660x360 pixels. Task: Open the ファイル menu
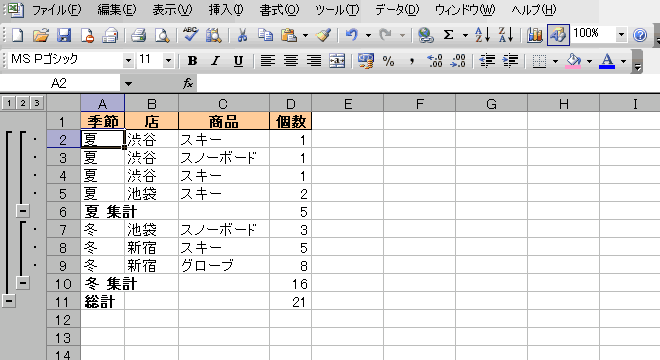tap(56, 10)
